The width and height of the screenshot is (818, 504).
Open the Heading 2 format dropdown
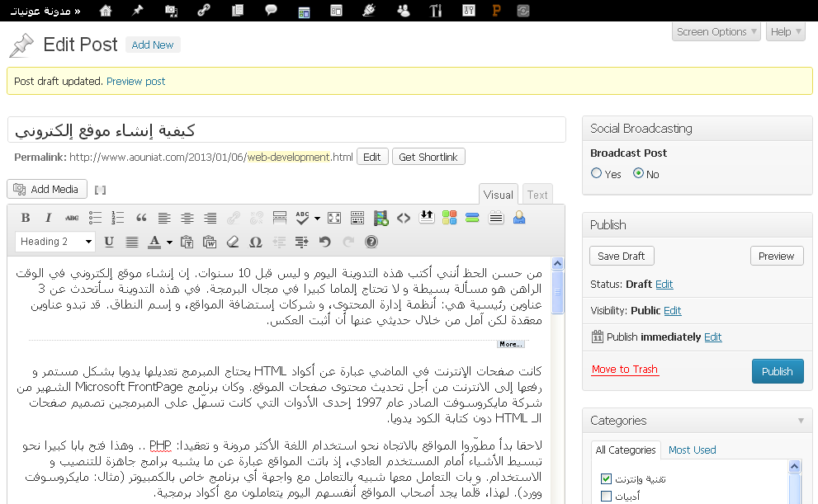point(54,242)
